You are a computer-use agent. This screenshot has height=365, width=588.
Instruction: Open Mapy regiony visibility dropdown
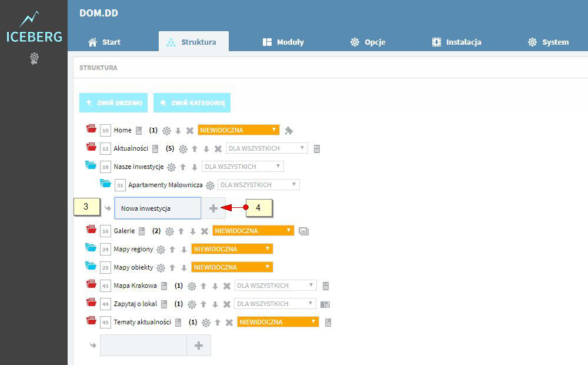pos(232,249)
